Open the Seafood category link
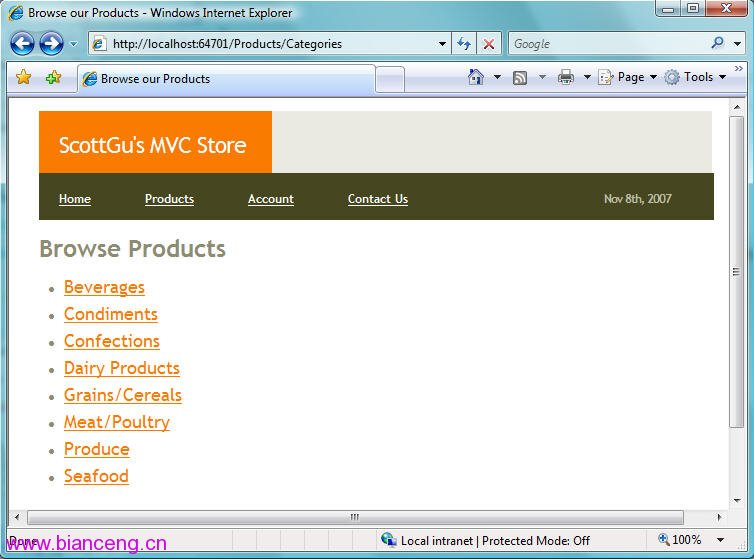 point(96,476)
